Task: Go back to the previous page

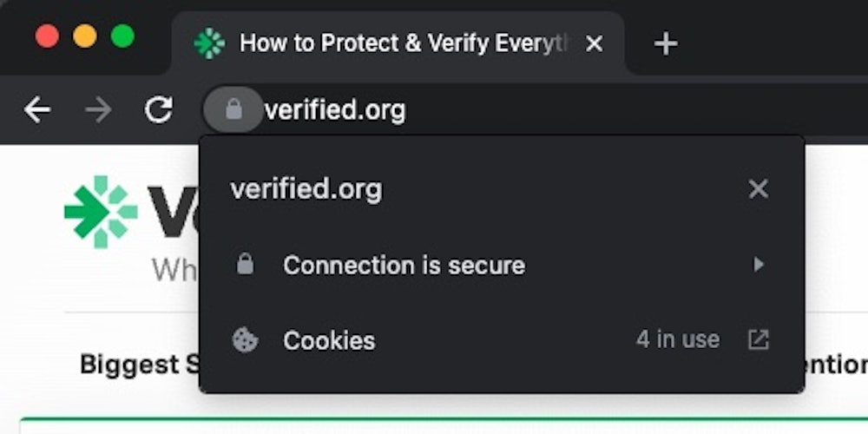Action: pos(37,109)
